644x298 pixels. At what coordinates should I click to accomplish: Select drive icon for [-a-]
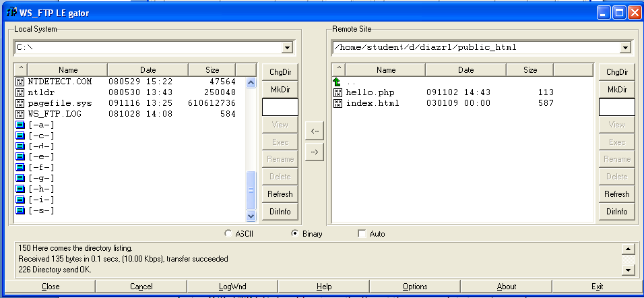point(20,125)
